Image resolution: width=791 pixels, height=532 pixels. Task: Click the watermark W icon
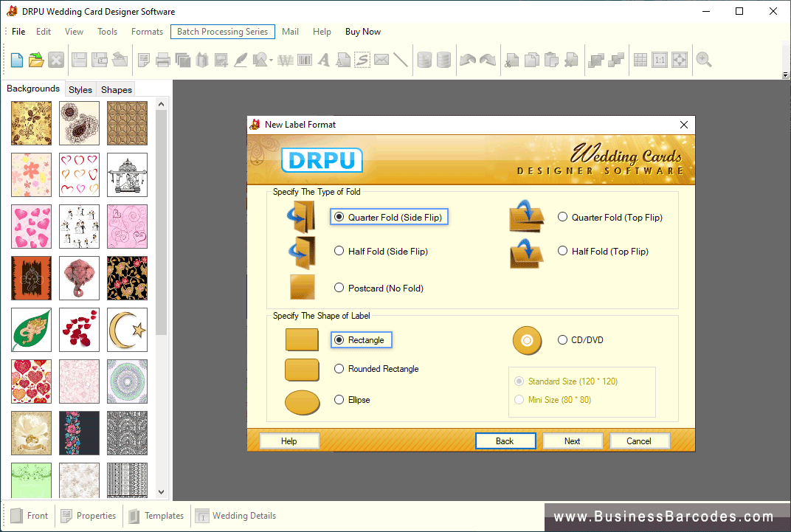tap(286, 60)
